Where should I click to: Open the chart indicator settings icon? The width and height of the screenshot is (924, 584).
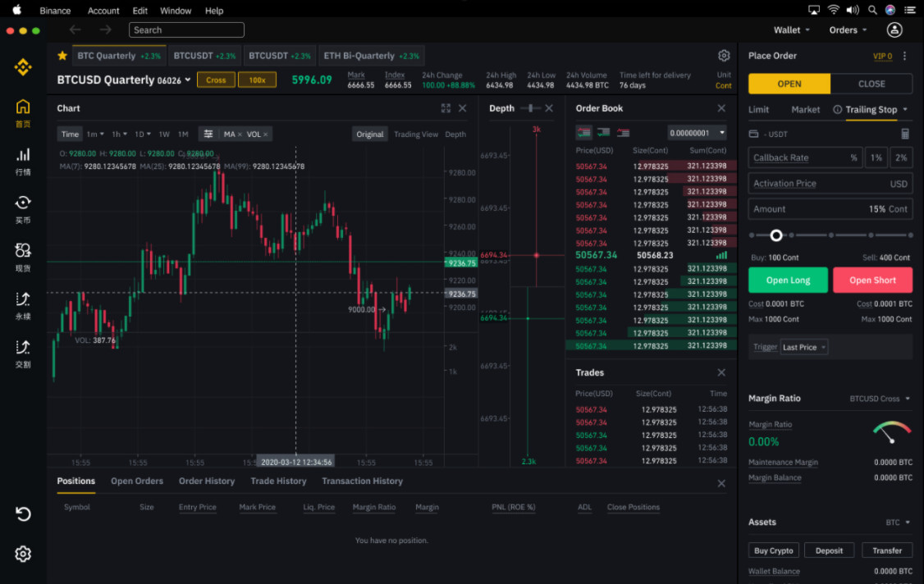pos(208,134)
